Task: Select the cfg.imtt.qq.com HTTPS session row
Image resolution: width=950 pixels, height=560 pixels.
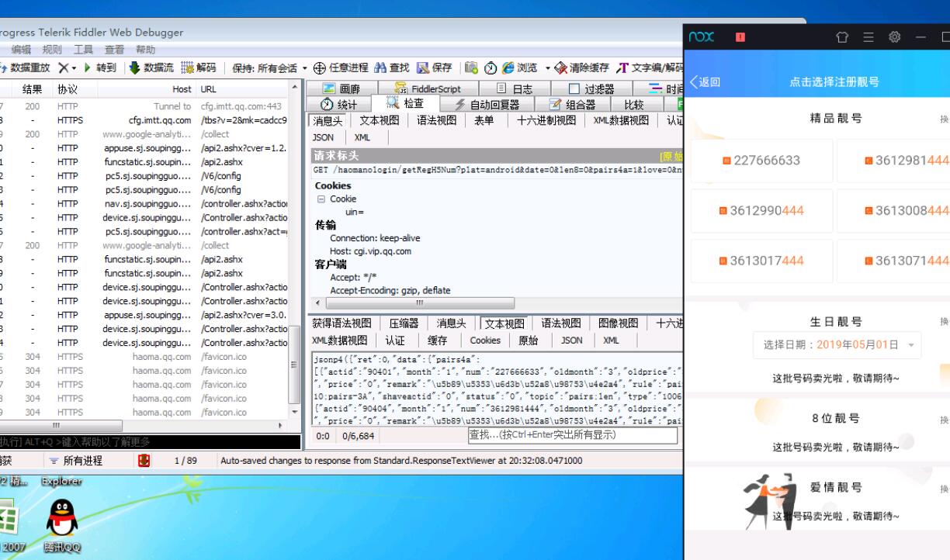Action: coord(146,120)
